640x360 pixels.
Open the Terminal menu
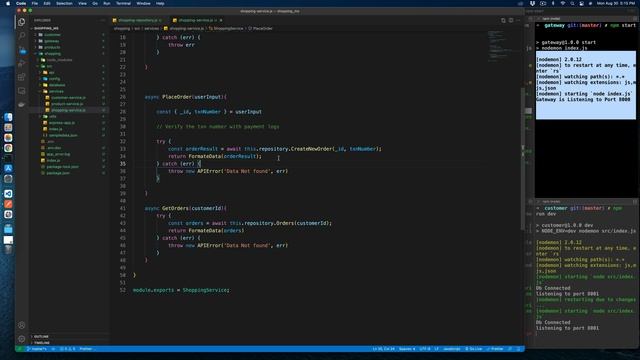click(x=124, y=3)
